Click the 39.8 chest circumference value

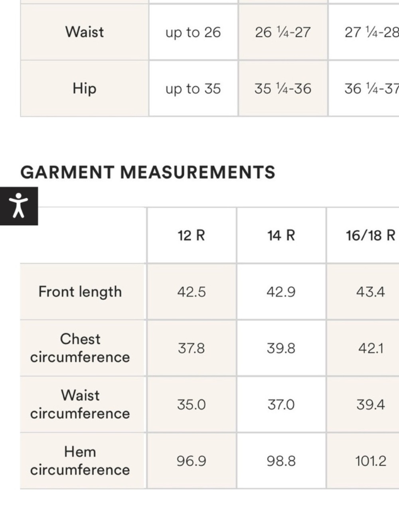pyautogui.click(x=281, y=348)
